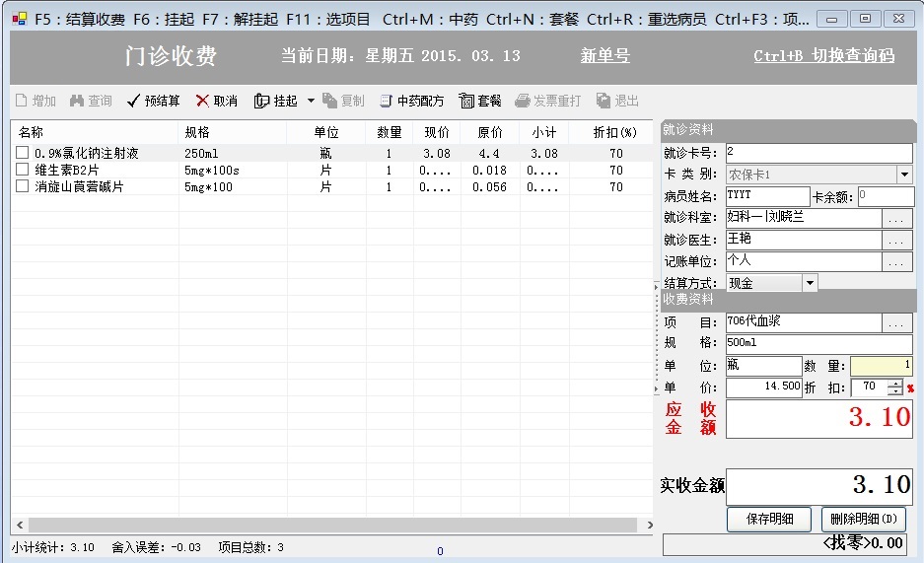Viewport: 924px width, 563px height.
Task: Click the 项目 browse ellipsis button
Action: 897,322
